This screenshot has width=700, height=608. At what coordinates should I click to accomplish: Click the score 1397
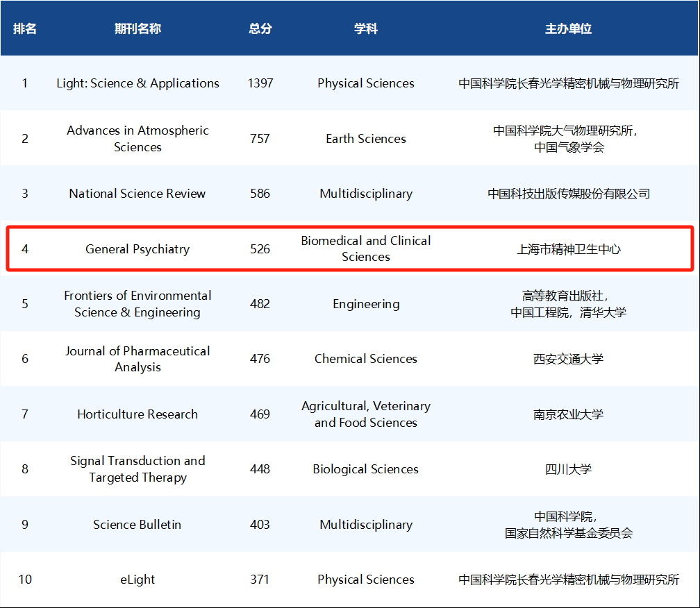coord(260,83)
